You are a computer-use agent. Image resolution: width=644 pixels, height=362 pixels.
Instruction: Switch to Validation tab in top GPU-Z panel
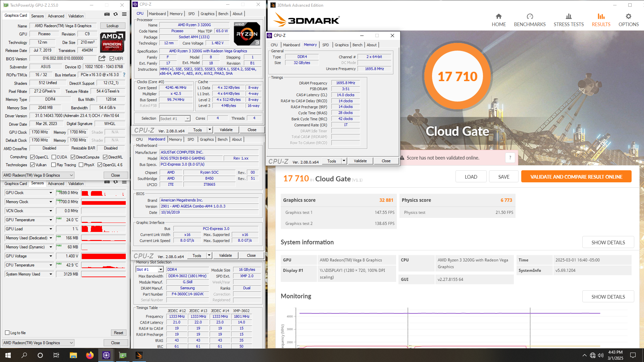pos(76,16)
